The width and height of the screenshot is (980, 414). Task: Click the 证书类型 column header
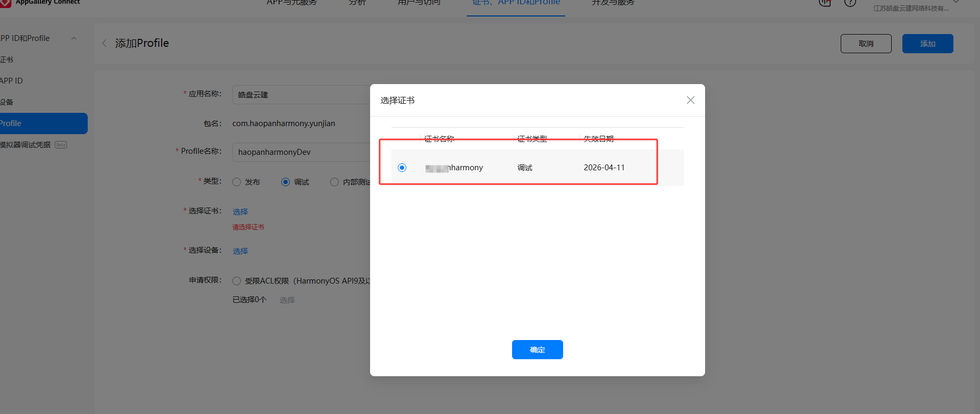[x=532, y=139]
